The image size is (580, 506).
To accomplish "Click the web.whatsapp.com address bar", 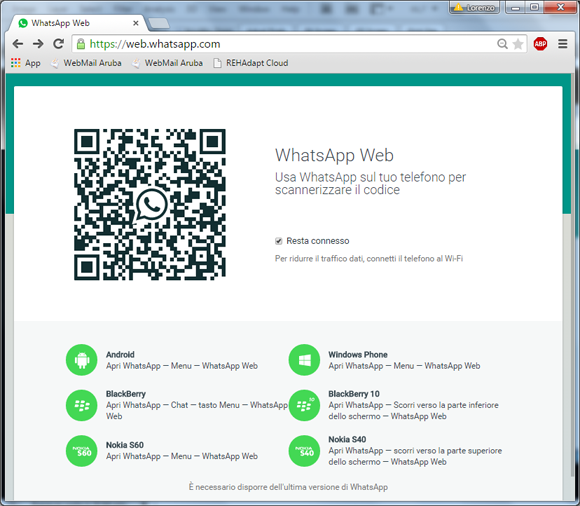I will (300, 44).
